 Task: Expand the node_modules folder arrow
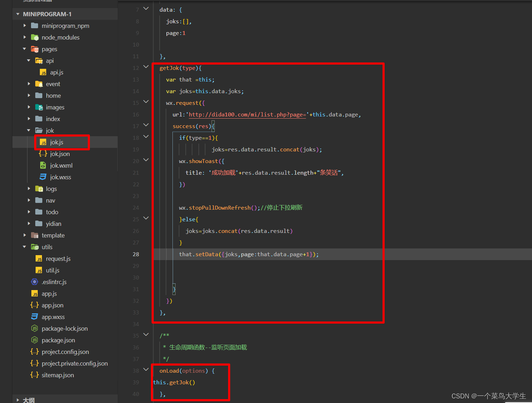[25, 37]
